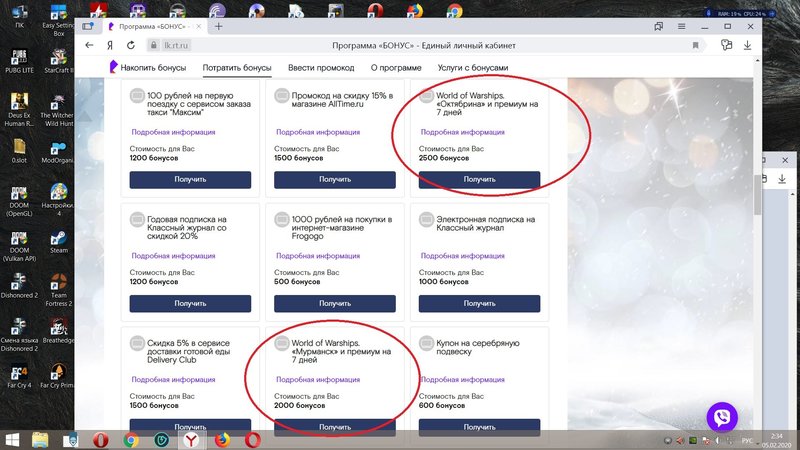Select Team Fortress 2 desktop icon
Viewport: 800px width, 450px height.
coord(59,290)
